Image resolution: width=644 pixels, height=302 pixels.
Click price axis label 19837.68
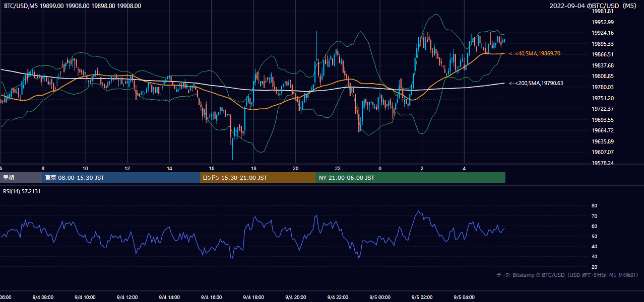[603, 65]
